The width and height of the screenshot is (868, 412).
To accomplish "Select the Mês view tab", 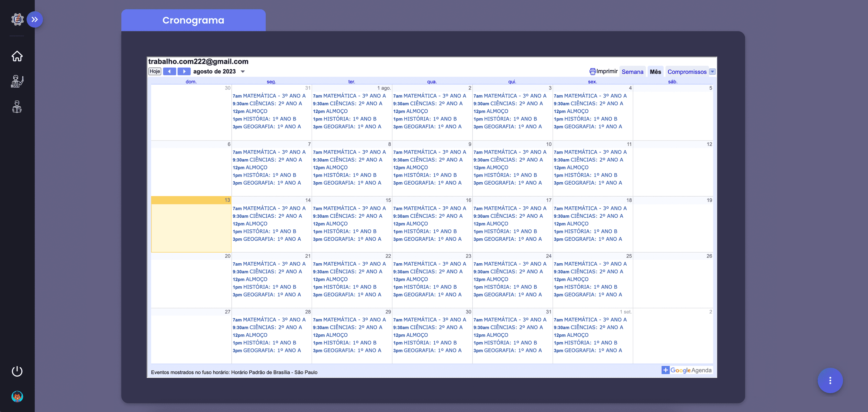I will [655, 72].
